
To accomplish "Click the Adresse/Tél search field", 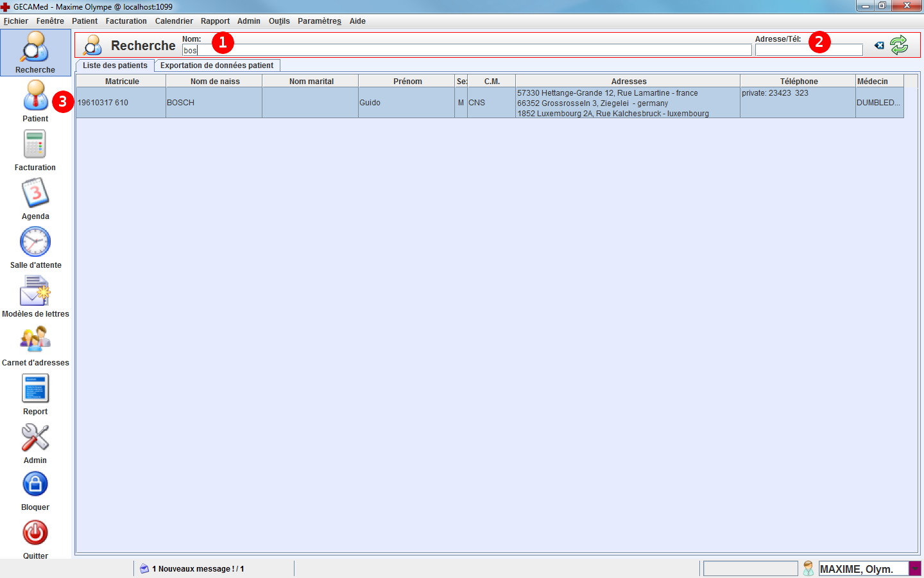I will (x=809, y=51).
